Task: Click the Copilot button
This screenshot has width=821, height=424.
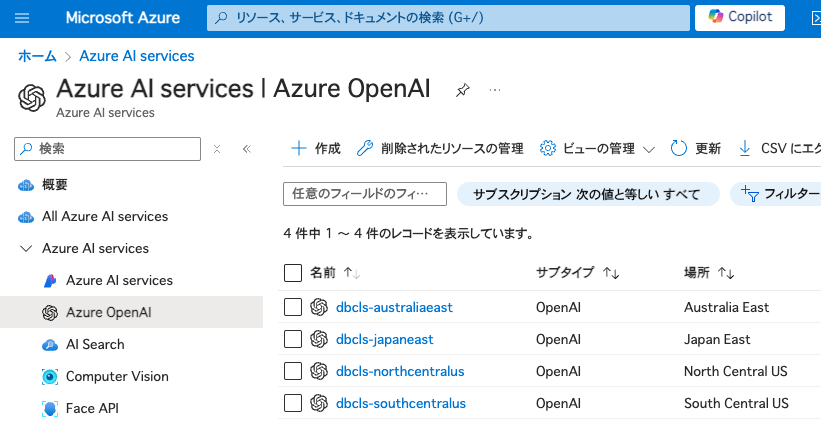Action: coord(739,18)
